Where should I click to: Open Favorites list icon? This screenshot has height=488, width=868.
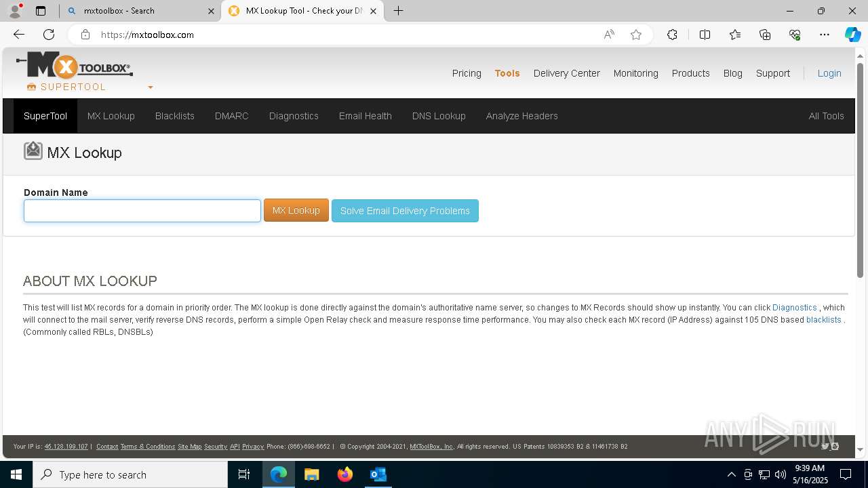(x=735, y=35)
